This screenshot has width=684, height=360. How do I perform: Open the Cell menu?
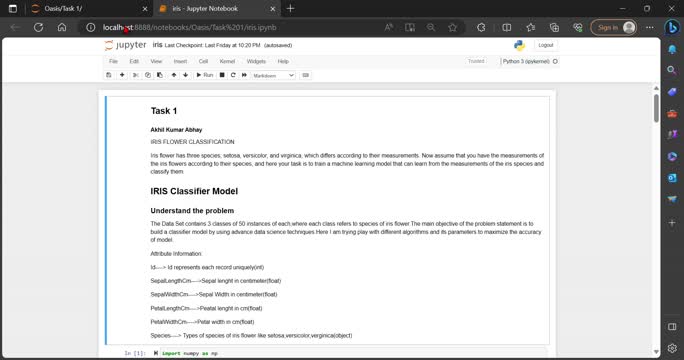click(x=203, y=62)
